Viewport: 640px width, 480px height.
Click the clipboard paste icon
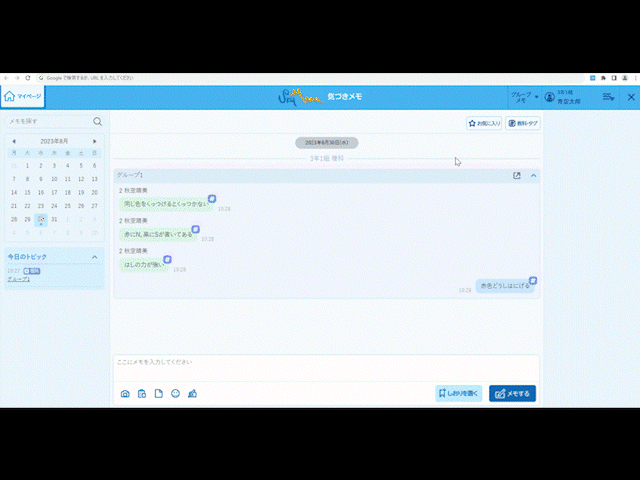pyautogui.click(x=142, y=393)
